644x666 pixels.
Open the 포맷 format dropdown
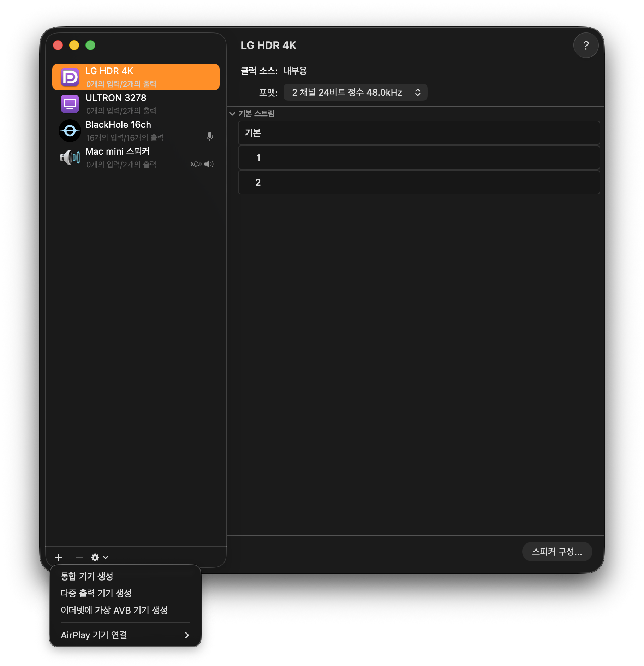(355, 92)
